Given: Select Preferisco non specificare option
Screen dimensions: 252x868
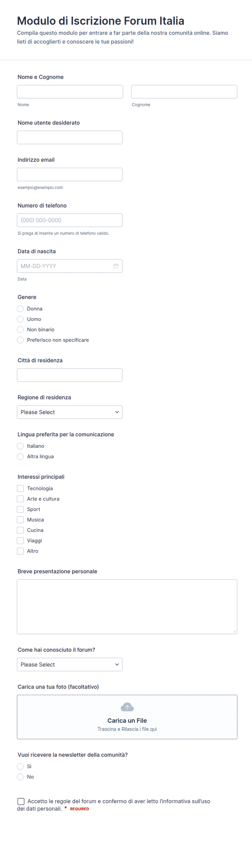Looking at the screenshot, I should (x=20, y=340).
